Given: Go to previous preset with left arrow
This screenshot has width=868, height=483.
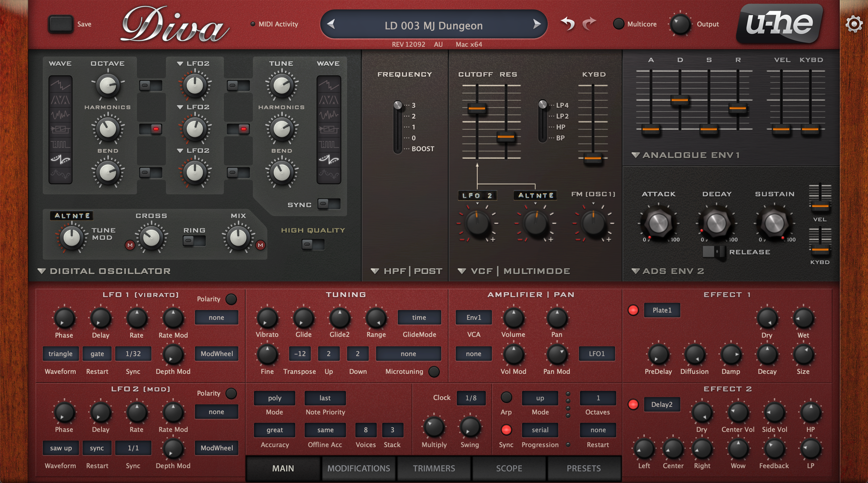Looking at the screenshot, I should pos(331,24).
